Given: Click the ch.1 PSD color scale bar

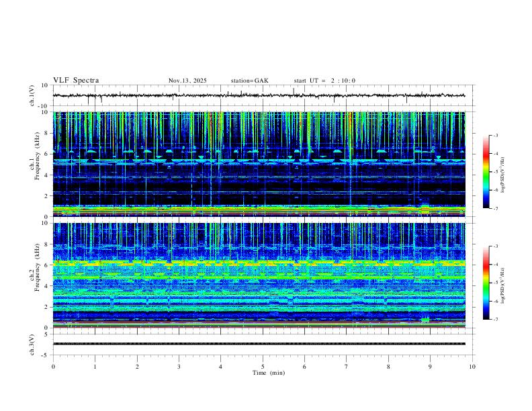Looking at the screenshot, I should pyautogui.click(x=486, y=172).
